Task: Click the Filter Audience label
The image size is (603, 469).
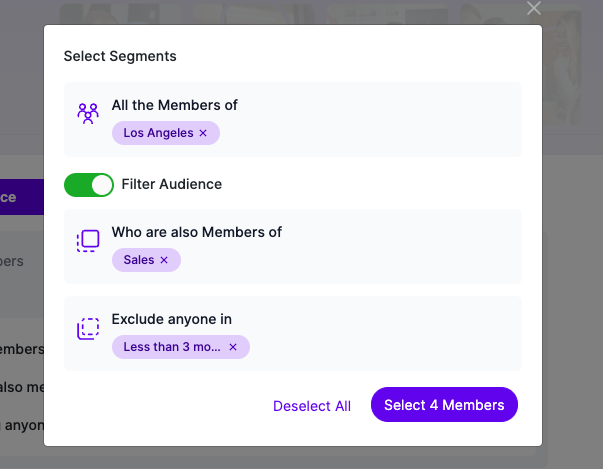Action: [172, 184]
